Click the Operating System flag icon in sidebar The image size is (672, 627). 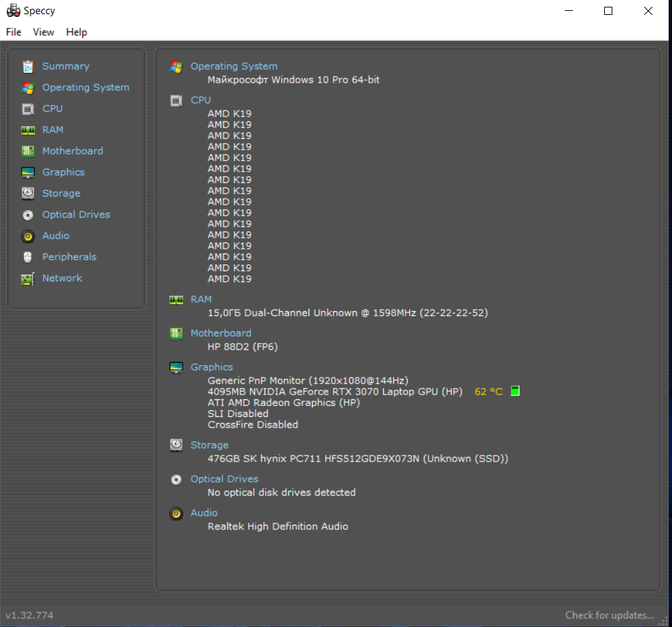[x=28, y=88]
